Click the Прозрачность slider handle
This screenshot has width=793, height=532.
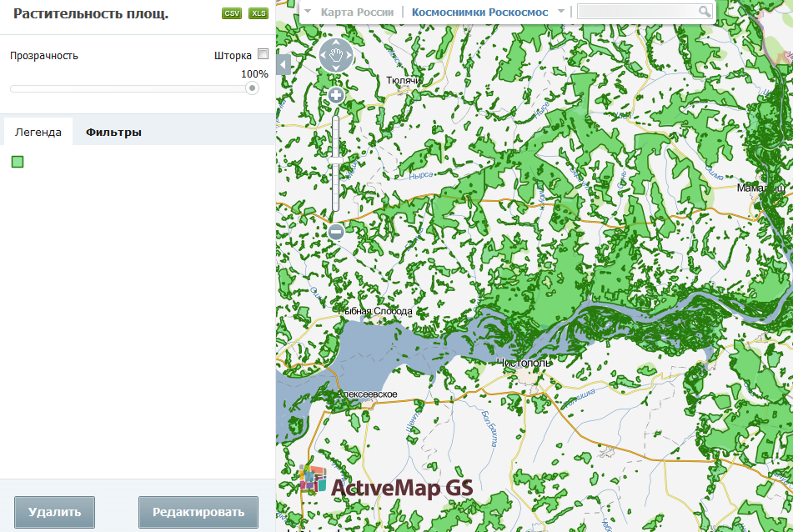[252, 88]
